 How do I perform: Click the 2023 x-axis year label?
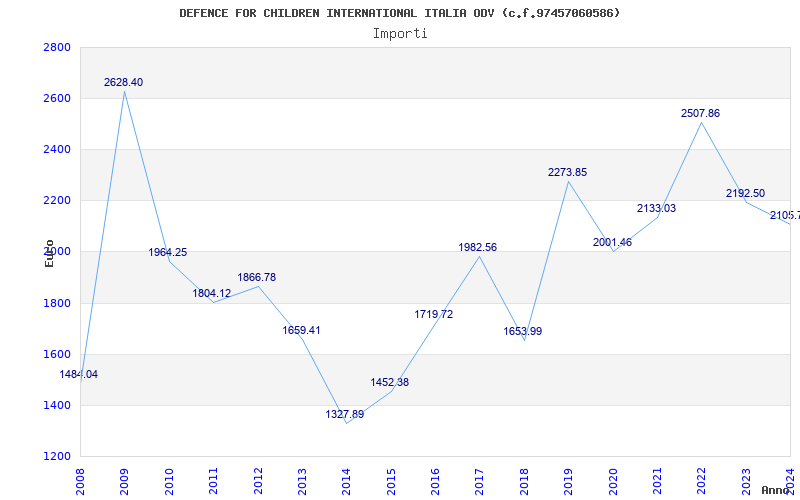pyautogui.click(x=746, y=481)
